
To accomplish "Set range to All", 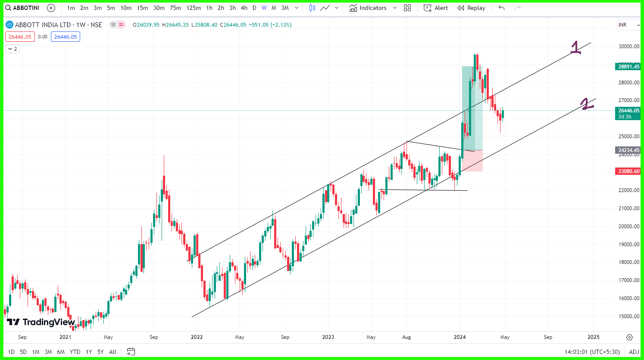I will point(113,352).
